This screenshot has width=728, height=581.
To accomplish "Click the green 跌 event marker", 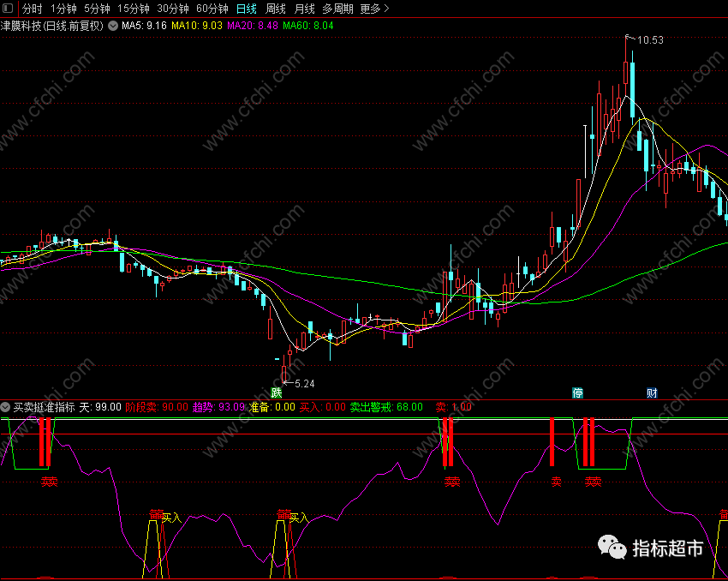I will click(277, 393).
